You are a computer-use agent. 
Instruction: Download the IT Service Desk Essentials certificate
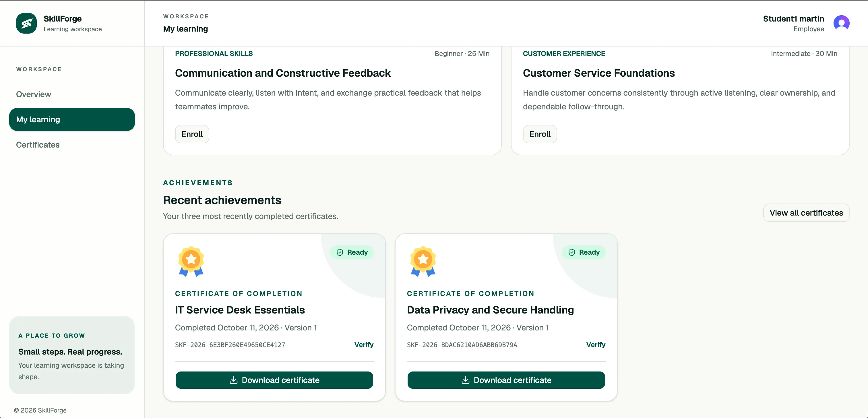[274, 380]
